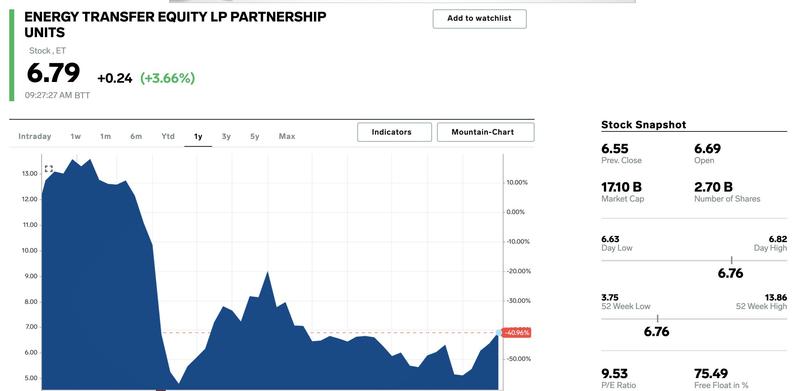Screen dimensions: 800x391
Task: Click the Stock Snapshot heading
Action: (643, 125)
